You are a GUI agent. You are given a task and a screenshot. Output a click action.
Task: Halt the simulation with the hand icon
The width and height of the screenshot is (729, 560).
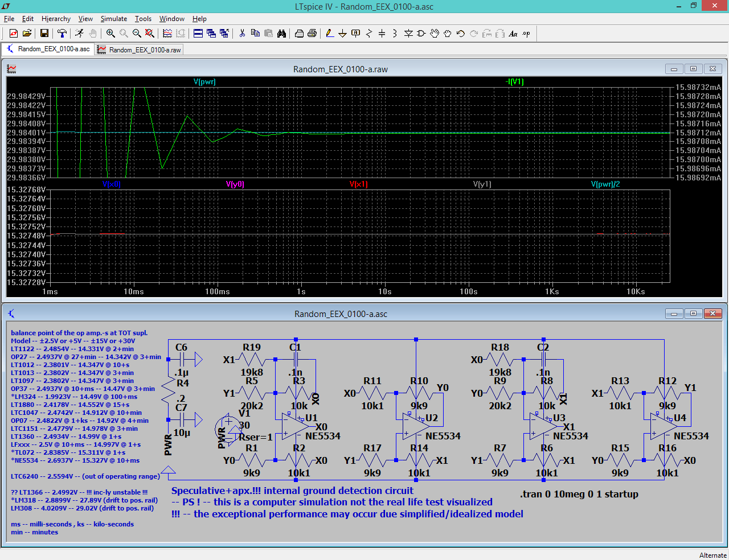[93, 34]
